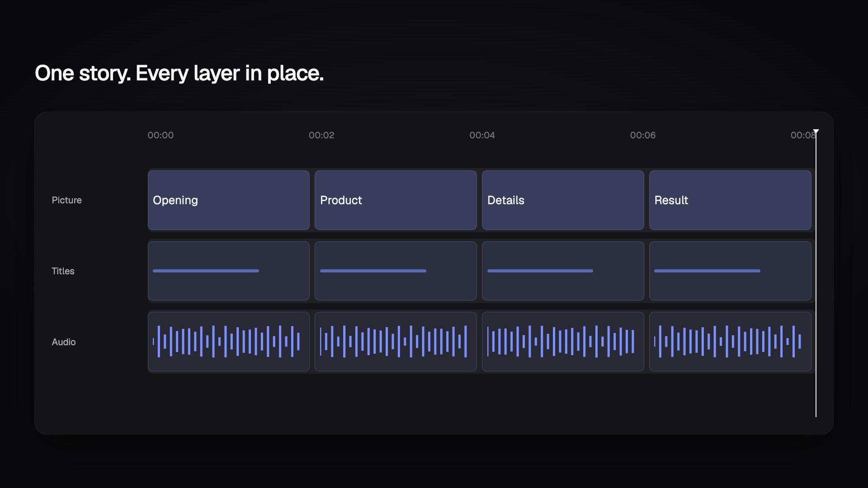Click the playhead marker handle at 00:08
868x488 pixels.
pyautogui.click(x=816, y=131)
